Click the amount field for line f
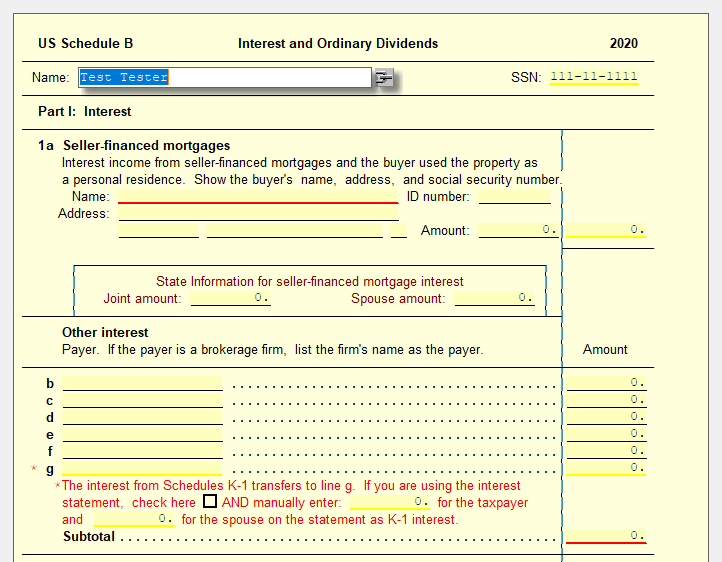722x562 pixels. coord(606,452)
